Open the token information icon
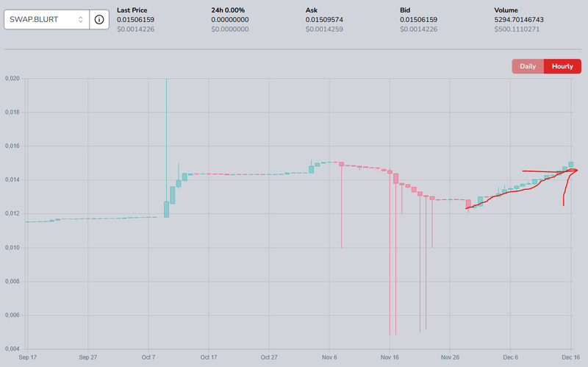 click(x=99, y=19)
